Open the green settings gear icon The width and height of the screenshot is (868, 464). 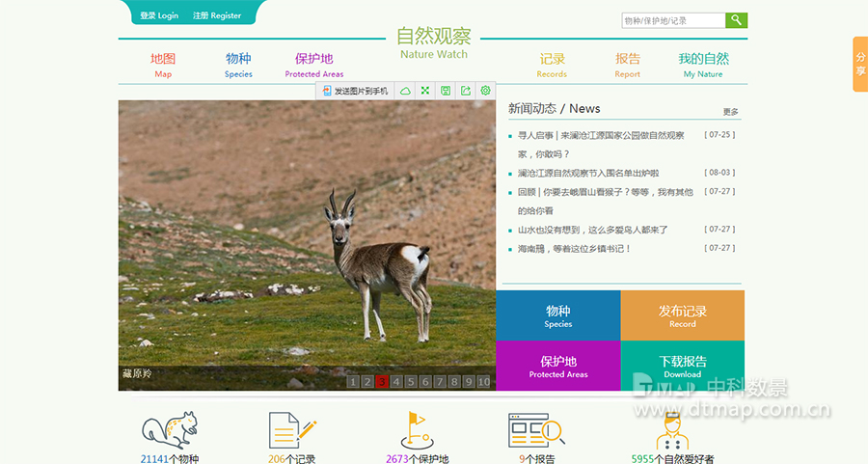click(x=485, y=91)
